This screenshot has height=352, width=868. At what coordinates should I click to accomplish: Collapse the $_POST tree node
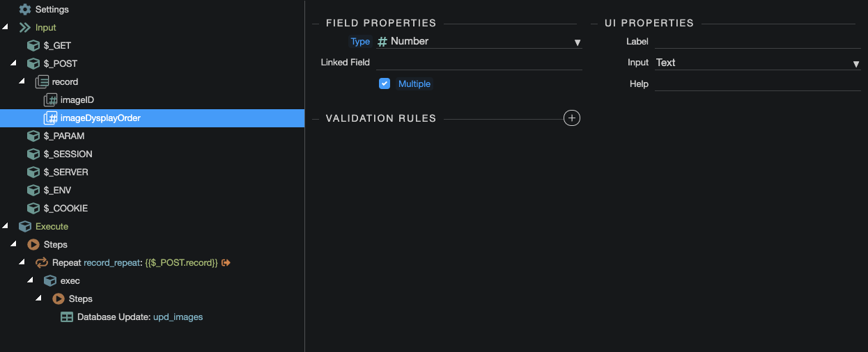[x=13, y=64]
